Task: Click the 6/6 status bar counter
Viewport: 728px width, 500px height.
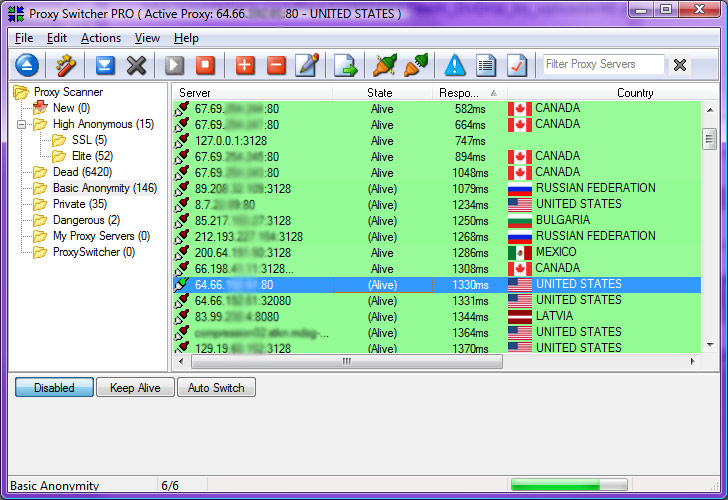Action: [170, 486]
